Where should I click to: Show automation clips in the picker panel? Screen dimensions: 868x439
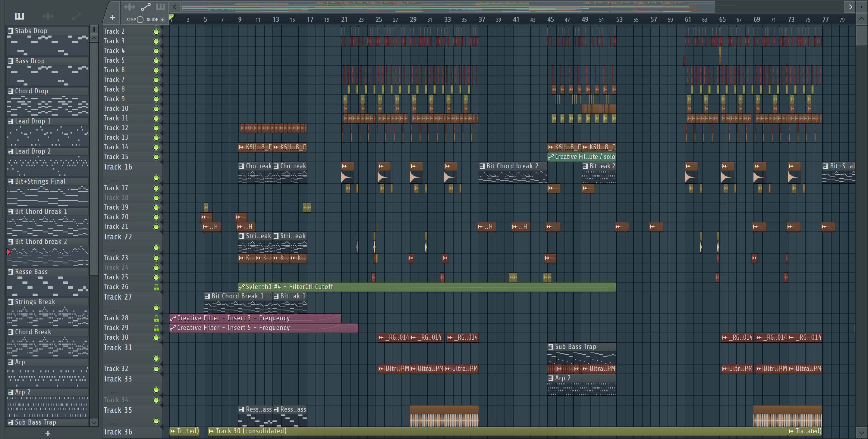tap(77, 16)
